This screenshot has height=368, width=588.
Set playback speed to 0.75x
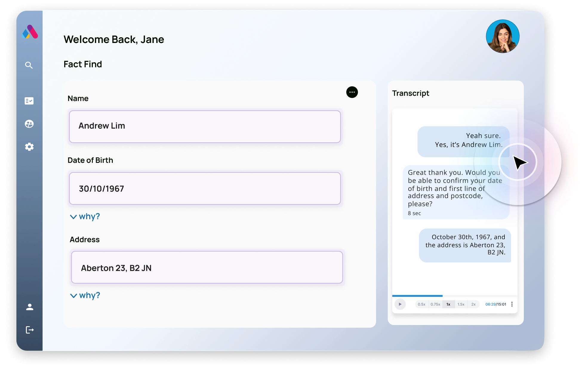point(435,304)
